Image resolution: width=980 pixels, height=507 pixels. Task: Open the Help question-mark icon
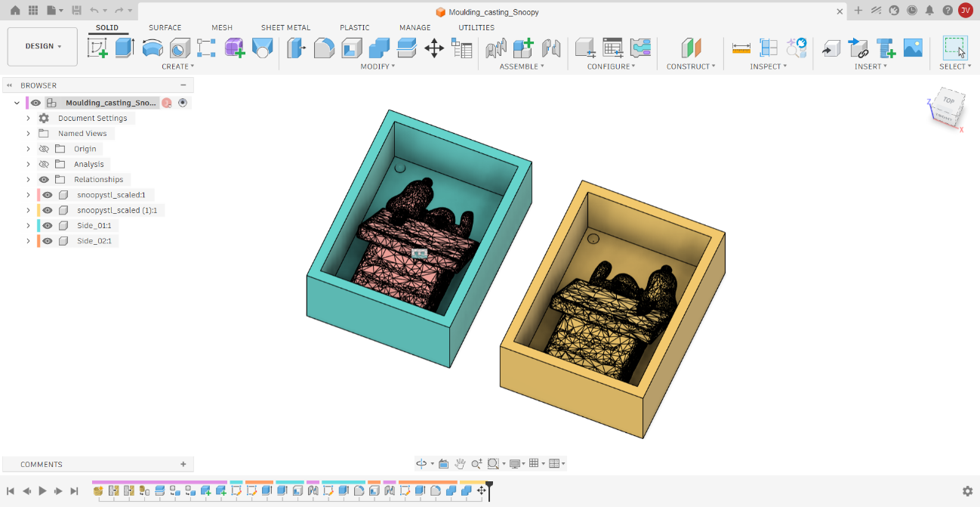pos(948,11)
